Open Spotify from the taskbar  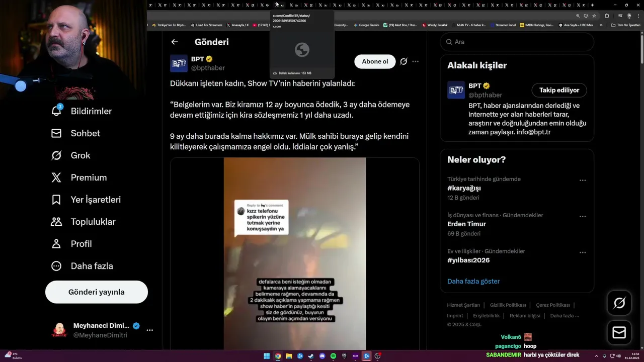333,356
